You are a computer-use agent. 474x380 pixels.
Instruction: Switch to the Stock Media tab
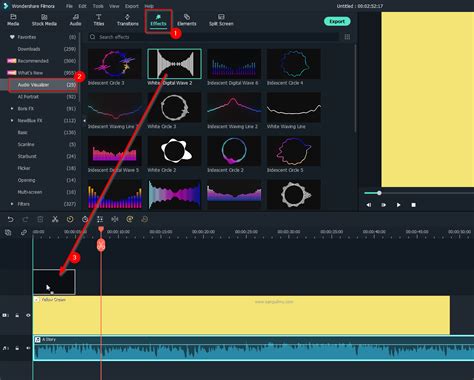coord(44,20)
